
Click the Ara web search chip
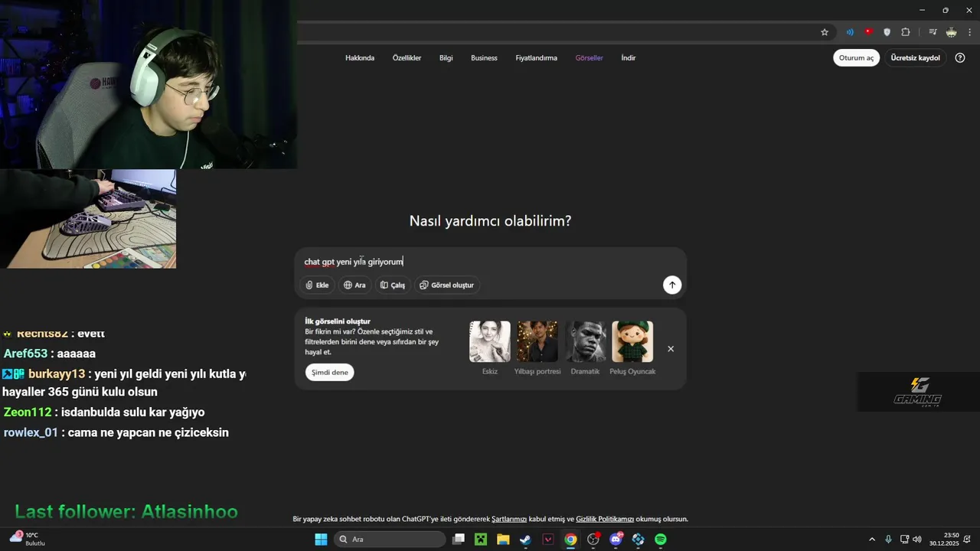pyautogui.click(x=354, y=285)
